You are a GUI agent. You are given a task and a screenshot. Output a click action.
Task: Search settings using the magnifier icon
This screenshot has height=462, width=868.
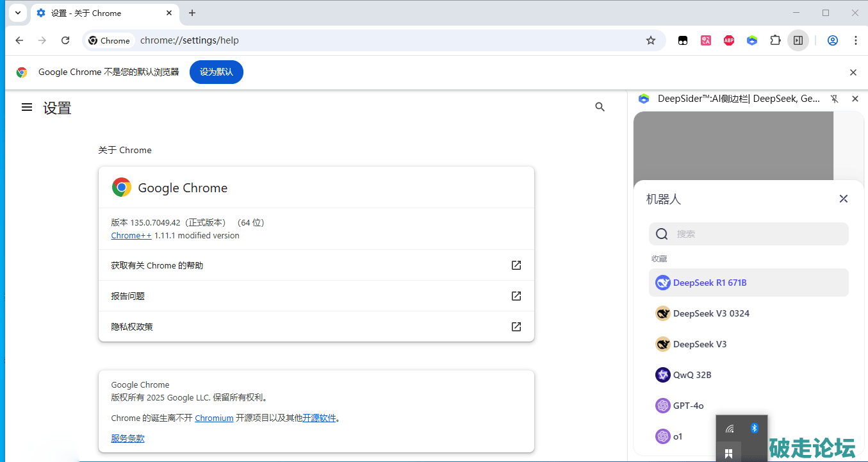point(600,107)
